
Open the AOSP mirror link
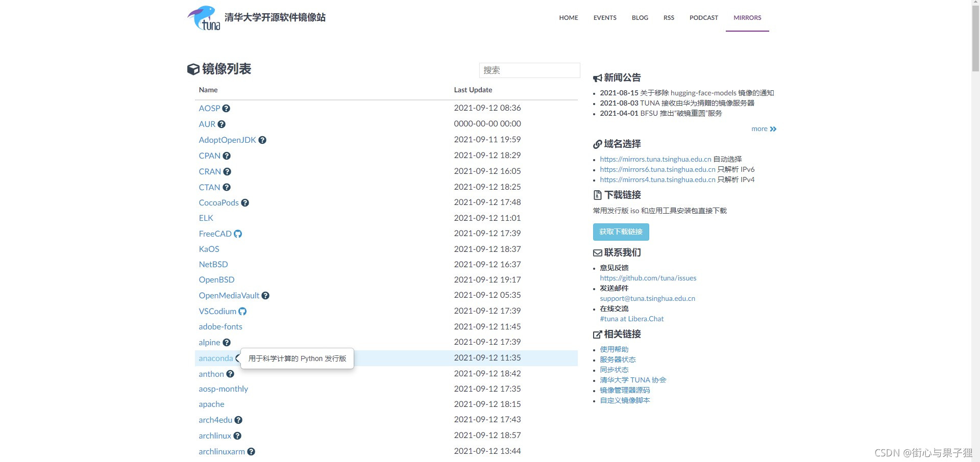coord(209,109)
